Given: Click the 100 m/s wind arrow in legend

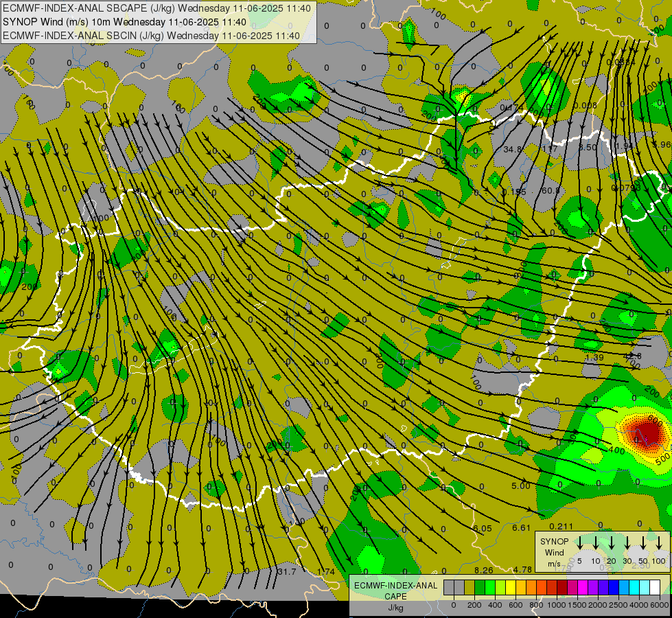Looking at the screenshot, I should [659, 542].
